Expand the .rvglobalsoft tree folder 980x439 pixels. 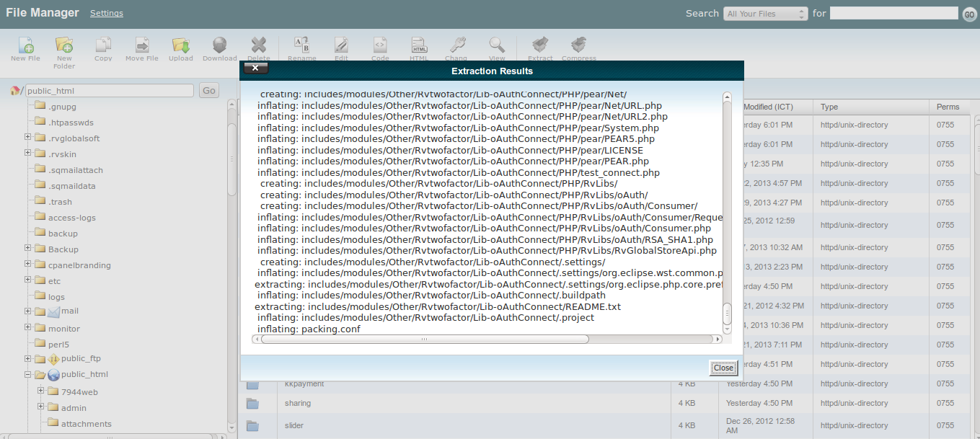[27, 137]
